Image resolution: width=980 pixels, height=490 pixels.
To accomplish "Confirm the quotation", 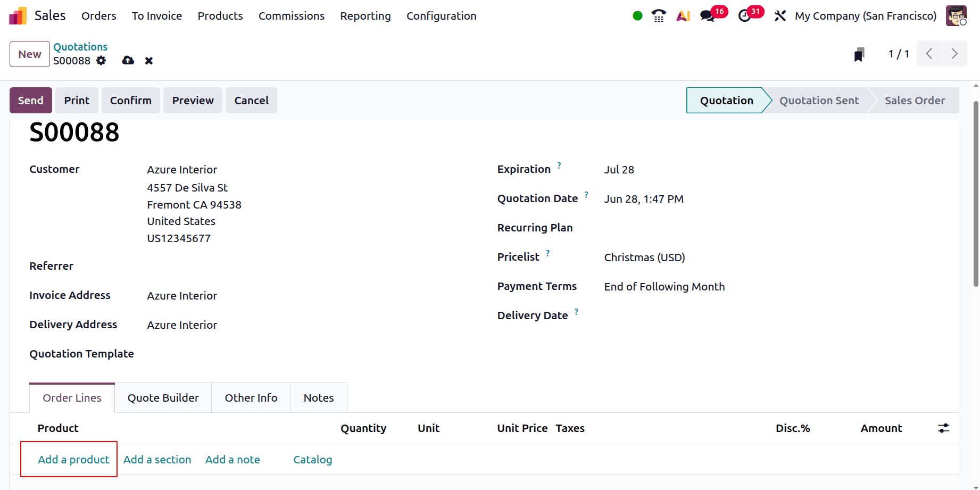I will point(131,101).
